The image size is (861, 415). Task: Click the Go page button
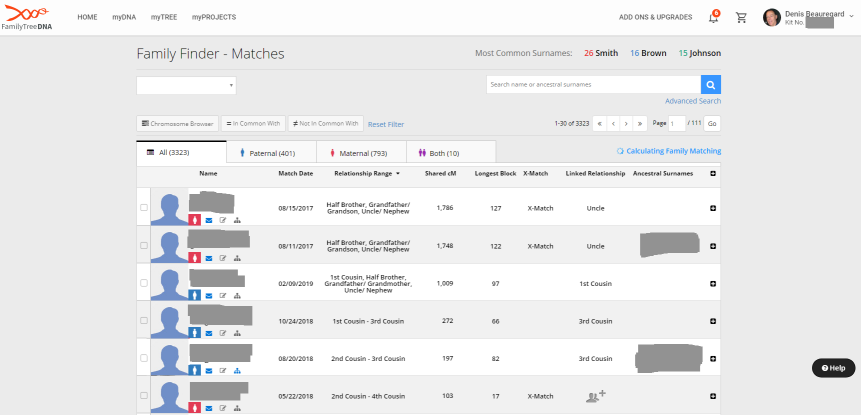tap(712, 124)
